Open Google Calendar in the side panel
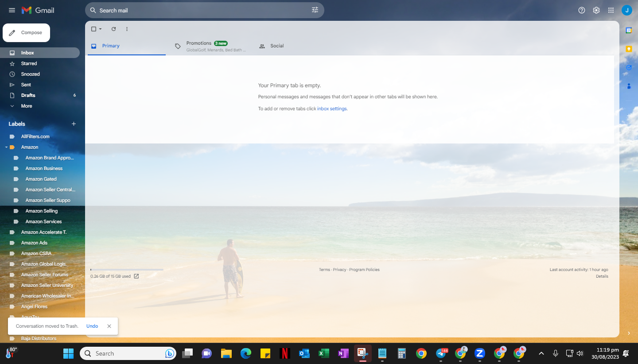Image resolution: width=638 pixels, height=364 pixels. [x=629, y=30]
